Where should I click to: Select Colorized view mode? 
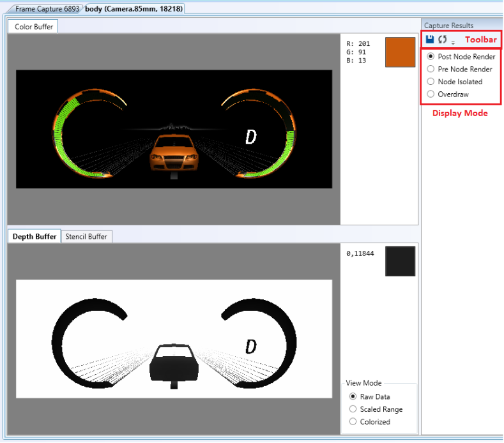370,422
